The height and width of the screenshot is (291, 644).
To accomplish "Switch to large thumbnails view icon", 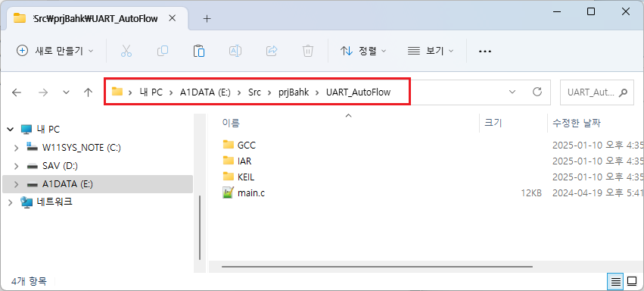I will click(632, 282).
